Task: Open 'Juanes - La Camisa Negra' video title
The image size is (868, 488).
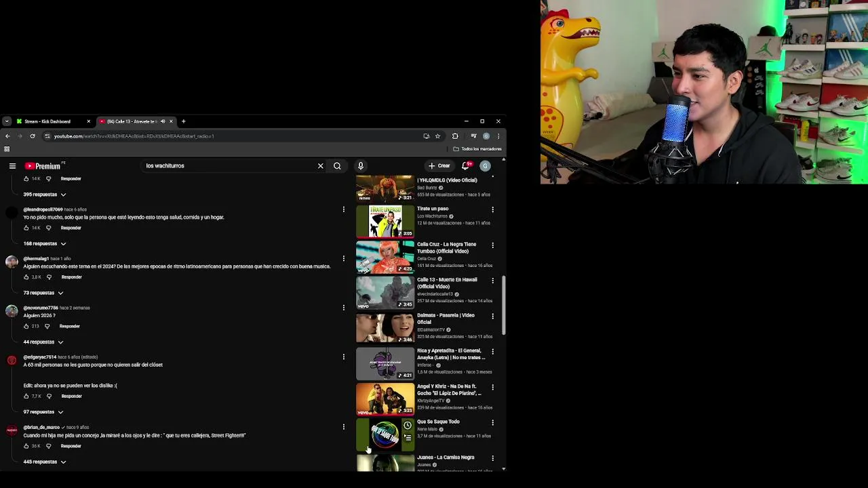Action: click(446, 457)
